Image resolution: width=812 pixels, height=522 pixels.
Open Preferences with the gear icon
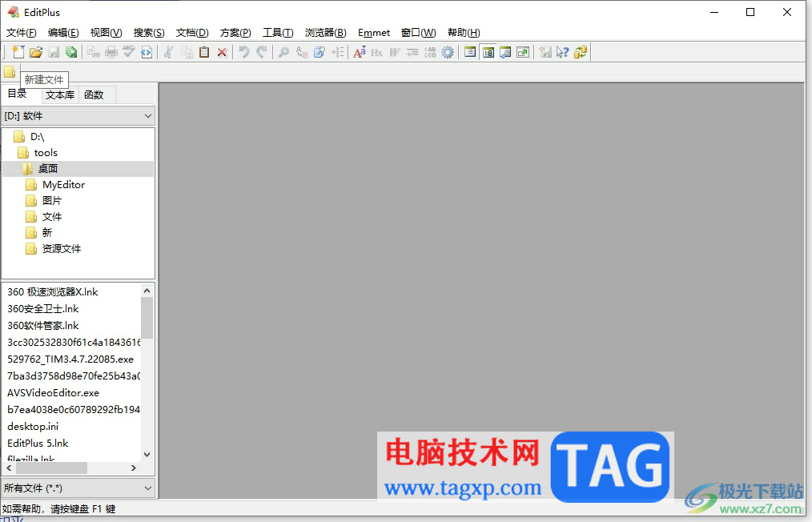448,52
